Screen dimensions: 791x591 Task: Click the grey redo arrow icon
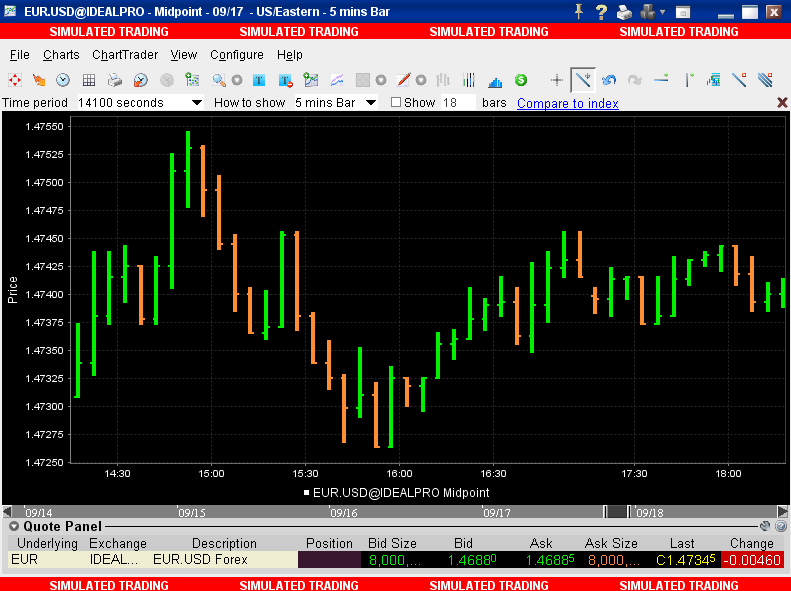pyautogui.click(x=635, y=80)
